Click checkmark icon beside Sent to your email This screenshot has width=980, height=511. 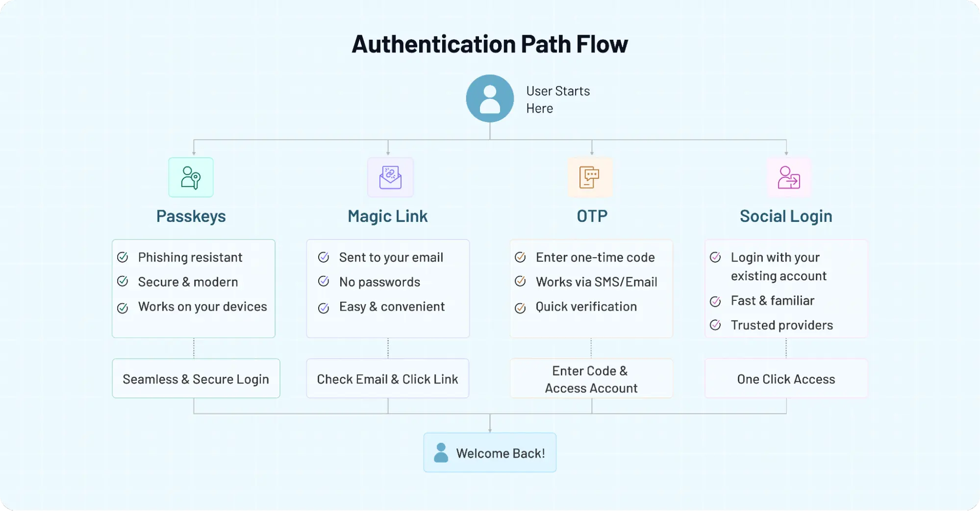(x=324, y=257)
